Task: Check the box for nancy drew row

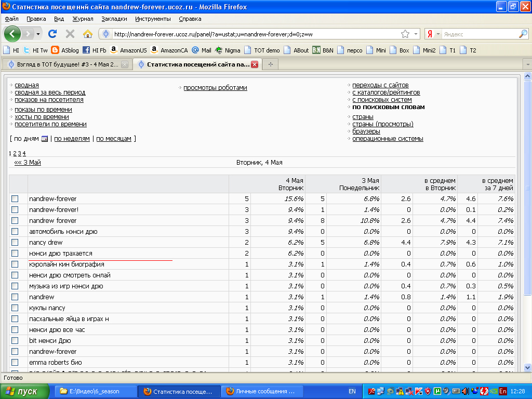Action: click(15, 242)
